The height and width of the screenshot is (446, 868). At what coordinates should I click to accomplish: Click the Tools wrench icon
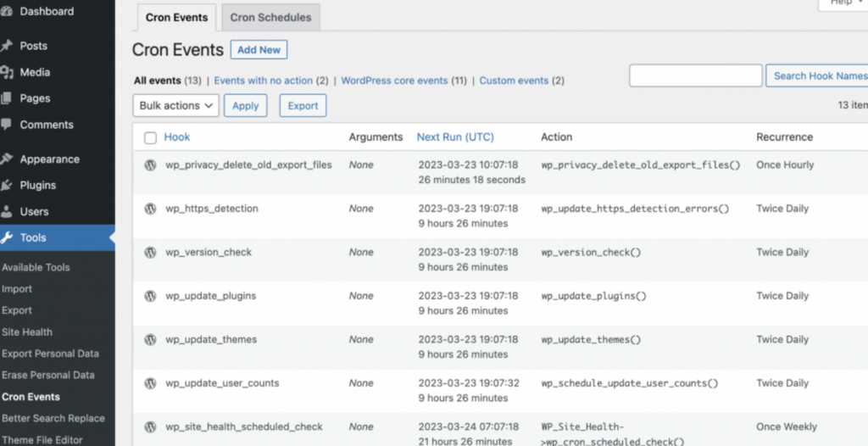[6, 237]
